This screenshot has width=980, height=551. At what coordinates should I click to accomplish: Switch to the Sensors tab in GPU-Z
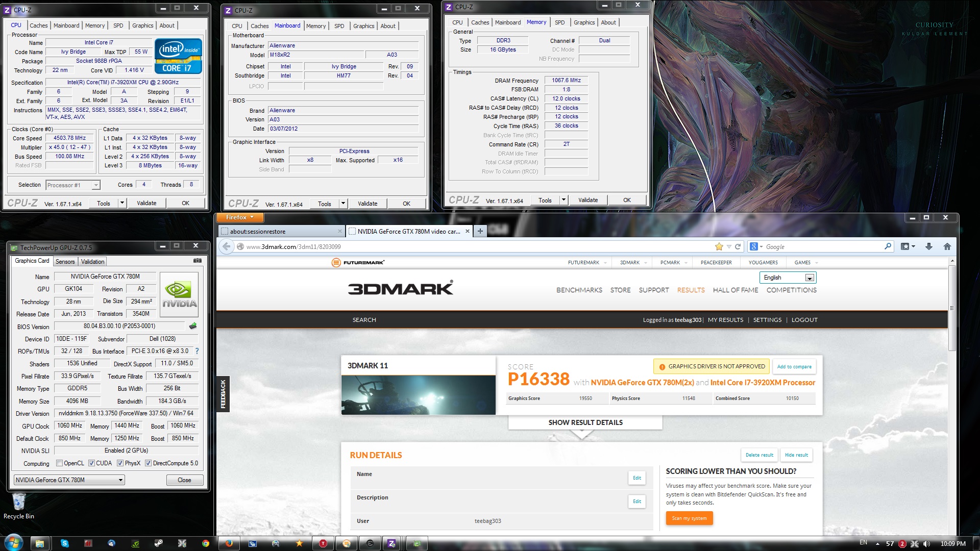coord(65,261)
